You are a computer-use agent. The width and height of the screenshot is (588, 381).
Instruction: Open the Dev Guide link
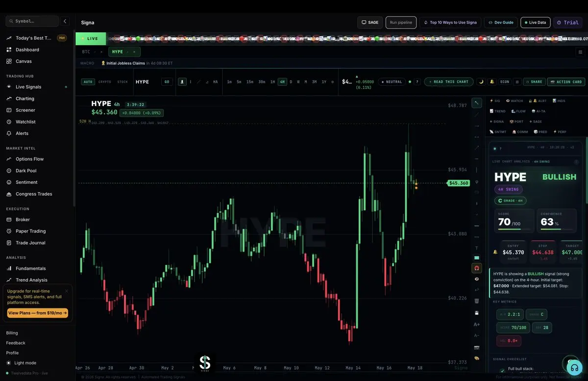(501, 23)
